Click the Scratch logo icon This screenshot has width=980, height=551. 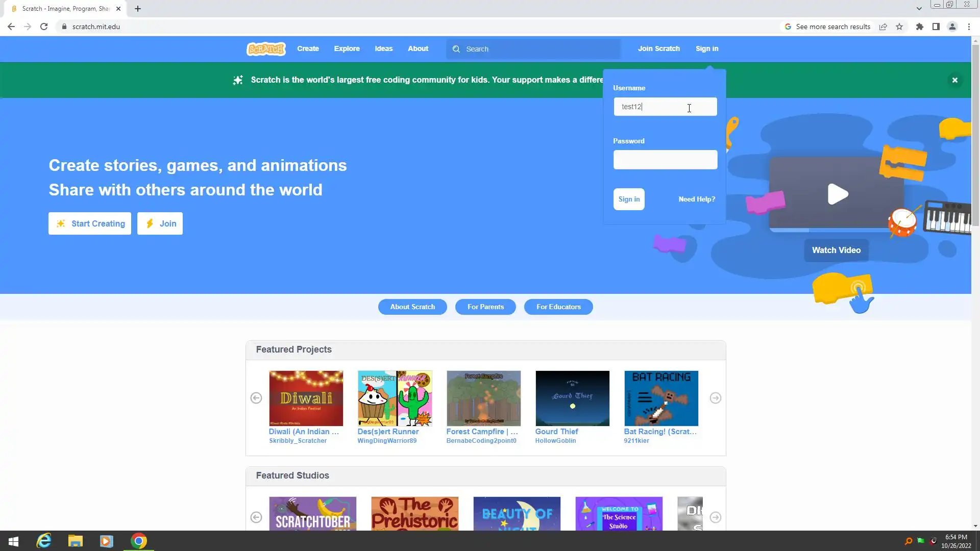(x=266, y=49)
